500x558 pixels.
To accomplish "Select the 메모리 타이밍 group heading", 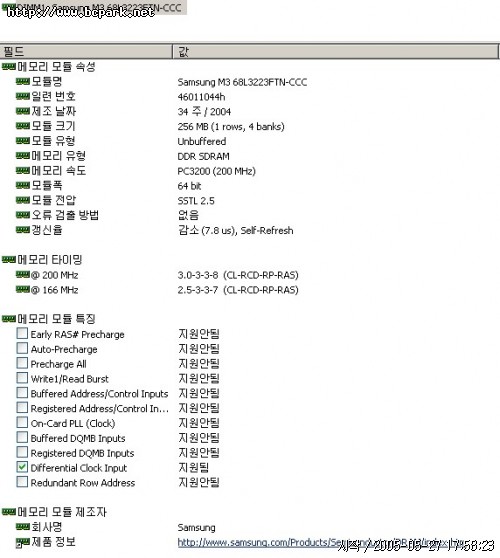I will (x=50, y=260).
